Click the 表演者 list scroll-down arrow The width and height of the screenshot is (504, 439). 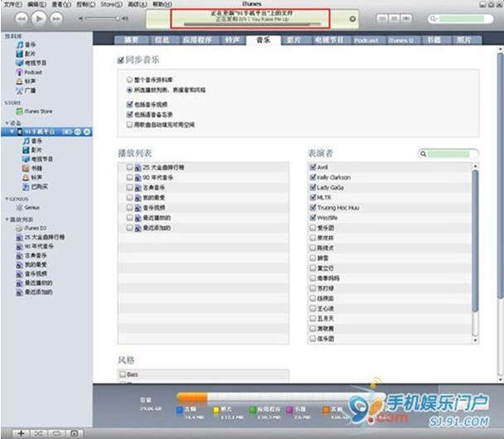tap(475, 340)
